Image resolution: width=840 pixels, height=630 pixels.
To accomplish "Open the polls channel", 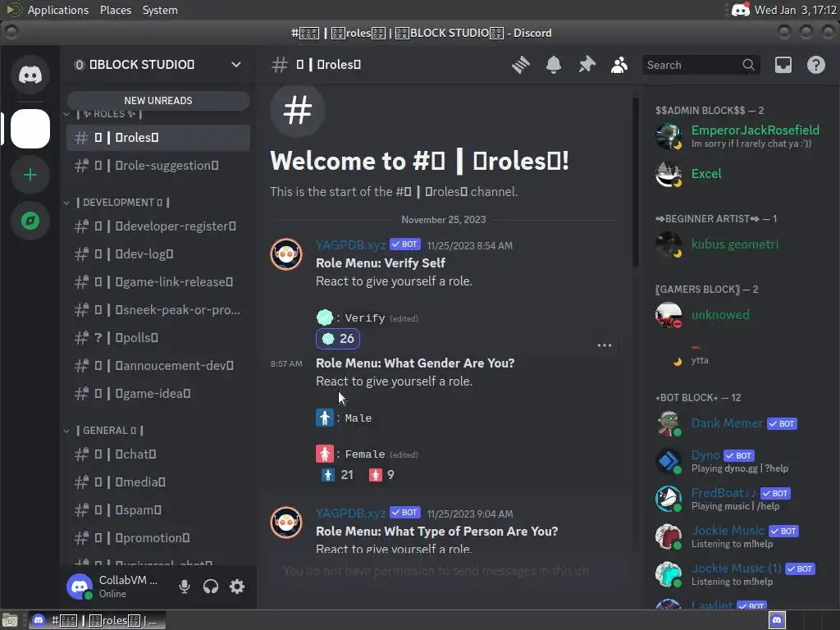I will 158,337.
